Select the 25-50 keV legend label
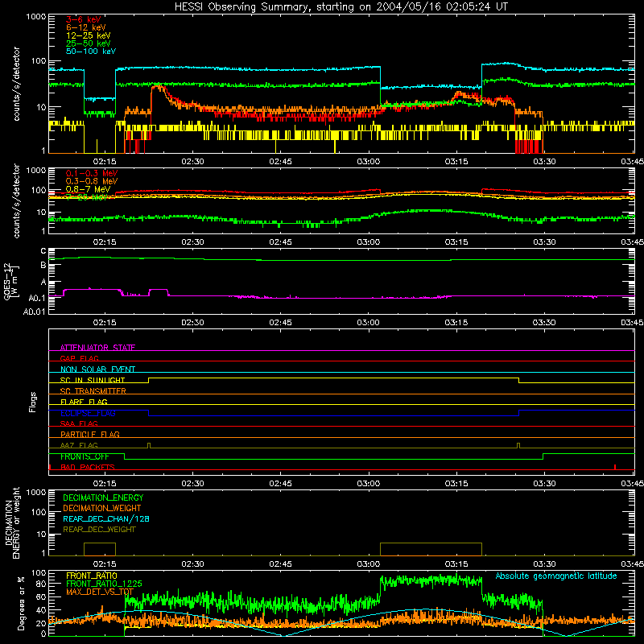The image size is (644, 644). point(89,43)
